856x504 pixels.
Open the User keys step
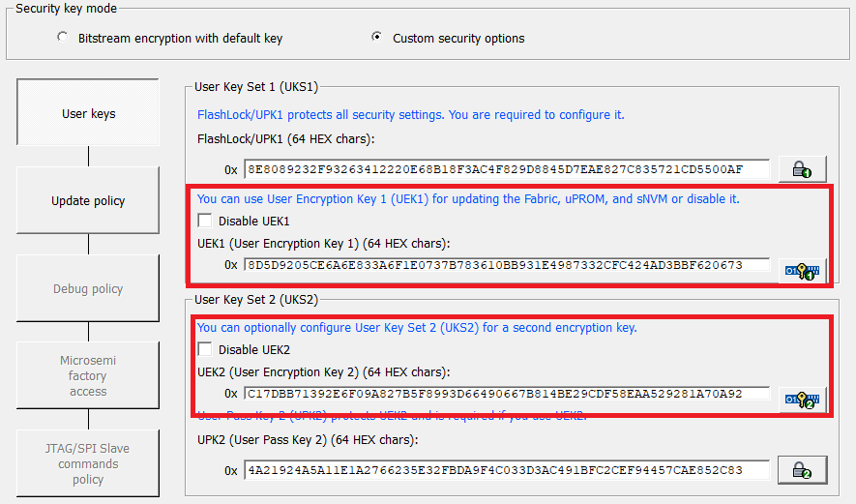pyautogui.click(x=88, y=114)
